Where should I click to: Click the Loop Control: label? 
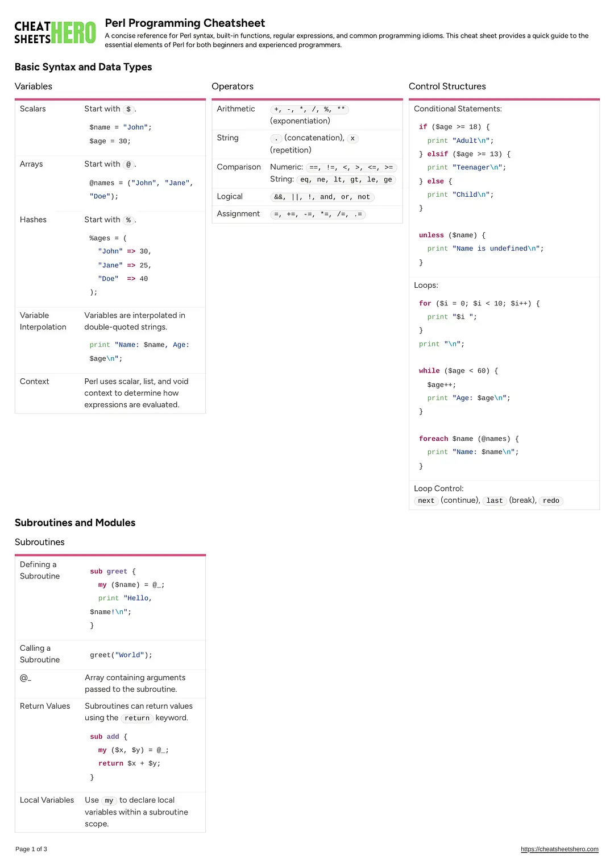pyautogui.click(x=439, y=489)
